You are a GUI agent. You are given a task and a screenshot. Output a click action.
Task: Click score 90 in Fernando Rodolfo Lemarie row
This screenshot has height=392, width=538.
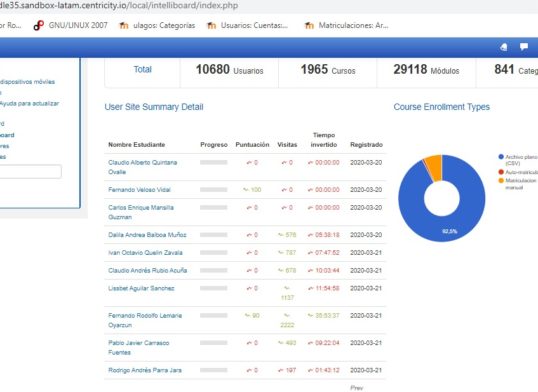pos(256,315)
